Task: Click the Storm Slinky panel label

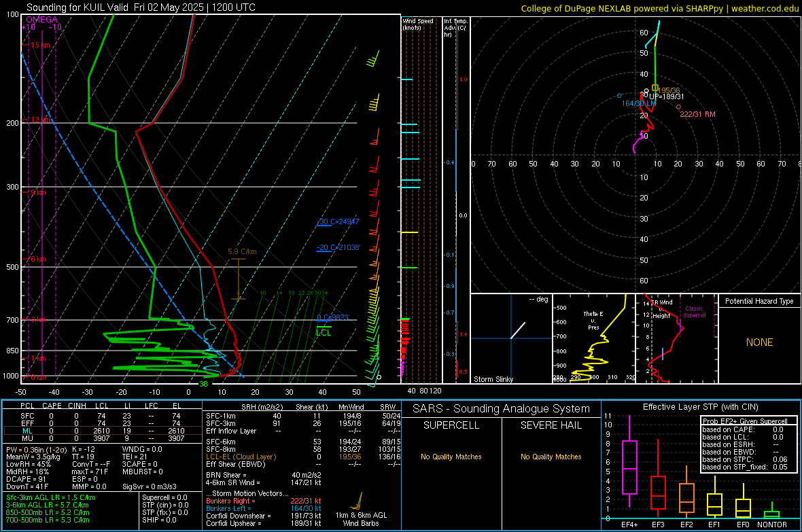Action: 493,379
